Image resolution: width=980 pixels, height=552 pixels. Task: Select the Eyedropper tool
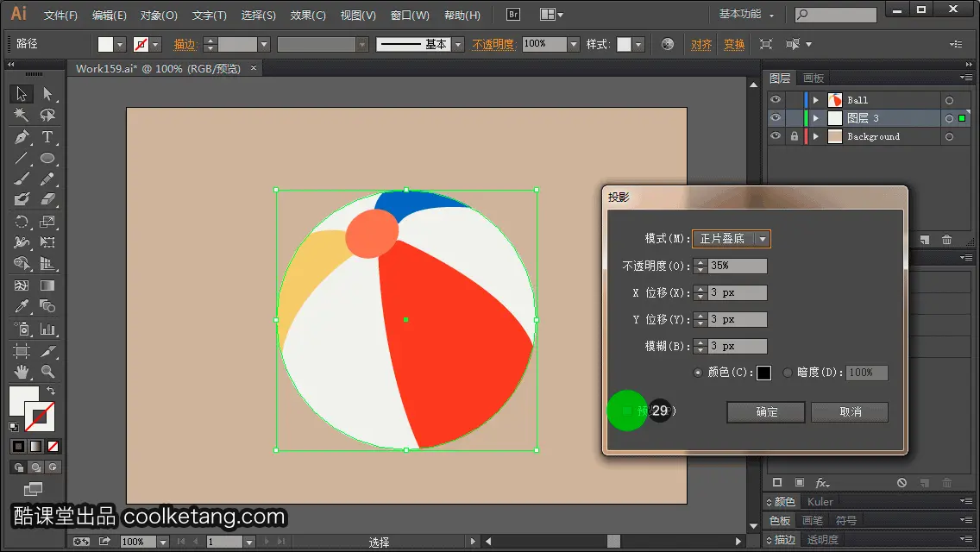(x=22, y=306)
